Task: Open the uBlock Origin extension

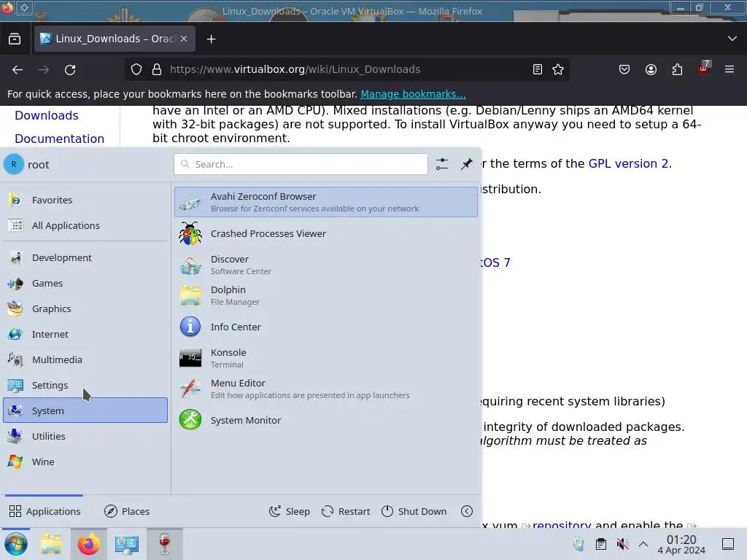Action: pos(703,69)
